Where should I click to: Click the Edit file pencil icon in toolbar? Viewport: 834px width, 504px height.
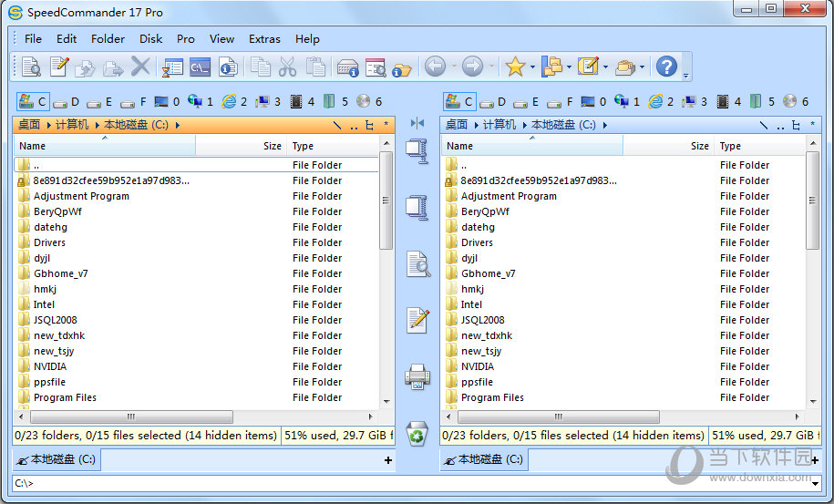point(59,67)
